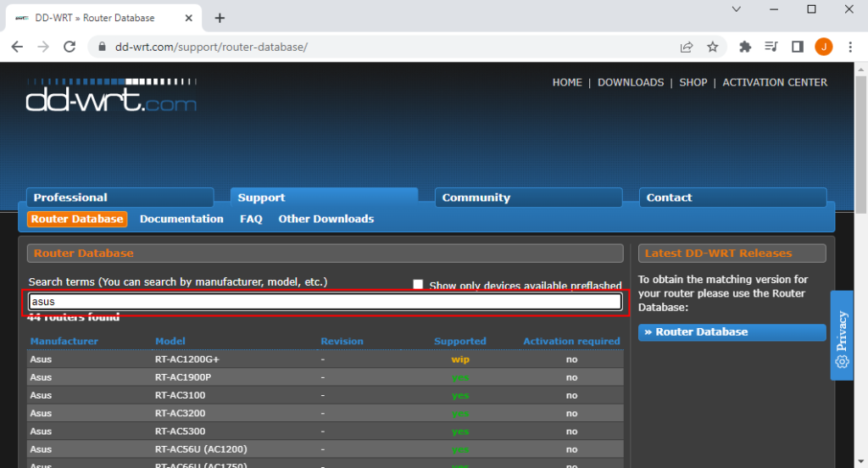
Task: Select the Router Database submenu item
Action: coord(77,219)
